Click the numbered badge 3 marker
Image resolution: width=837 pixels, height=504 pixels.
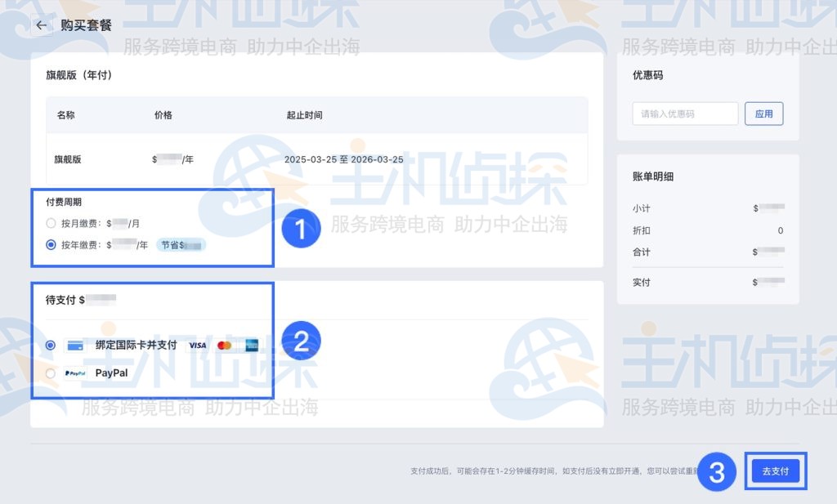717,471
